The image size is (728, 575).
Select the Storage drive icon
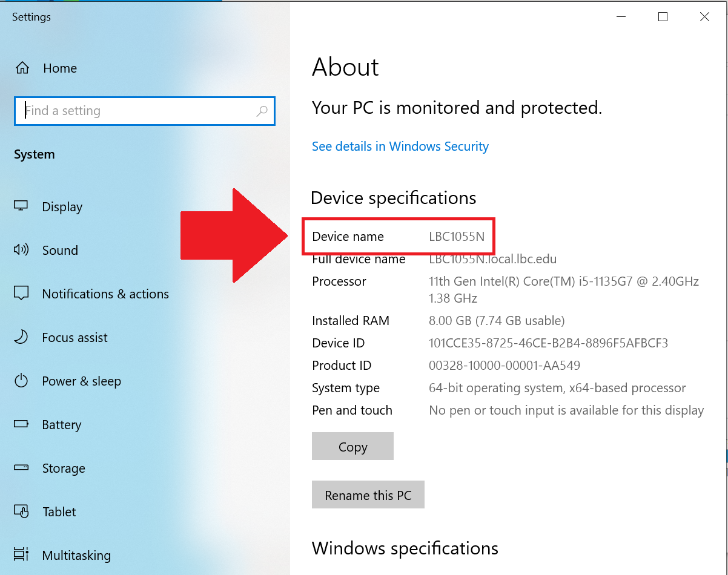pos(21,468)
